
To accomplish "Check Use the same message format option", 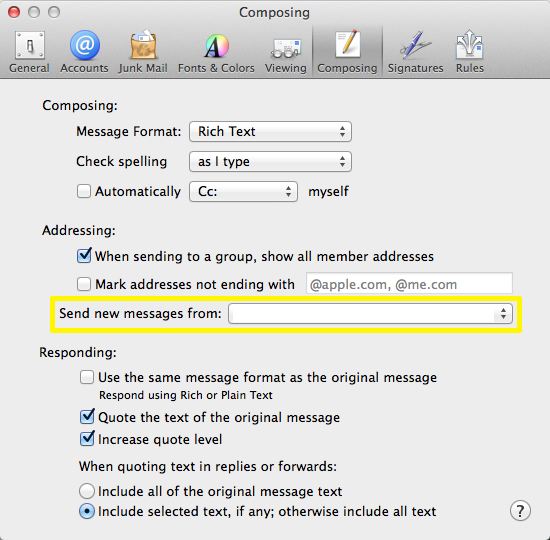I will [x=87, y=377].
